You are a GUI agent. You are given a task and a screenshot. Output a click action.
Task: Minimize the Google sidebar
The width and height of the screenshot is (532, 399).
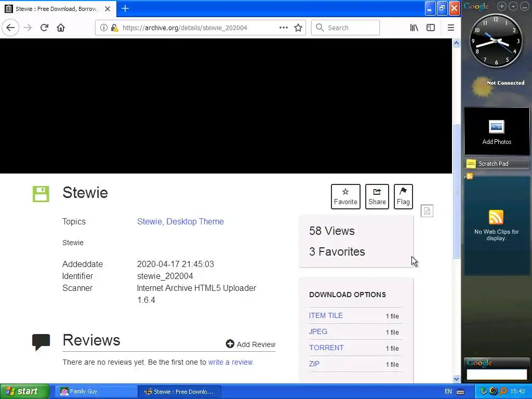tap(524, 6)
